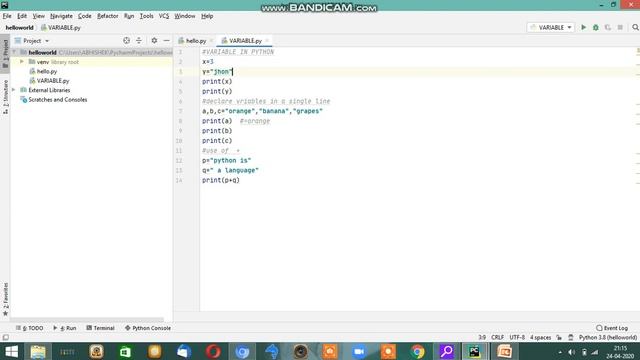Open the Help menu
This screenshot has width=640, height=360.
207,16
